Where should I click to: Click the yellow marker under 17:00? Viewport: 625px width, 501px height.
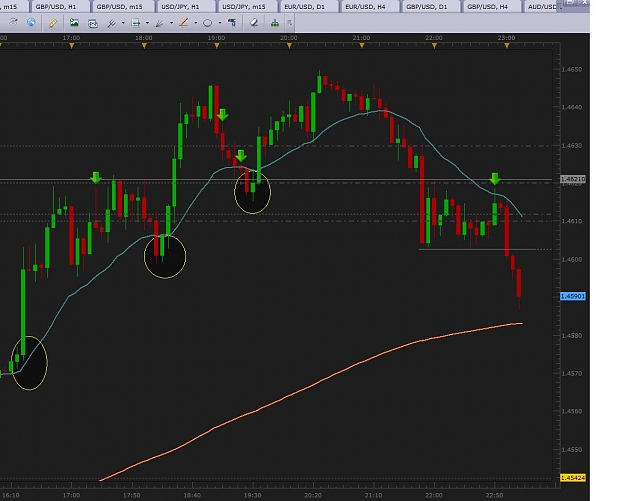click(x=72, y=46)
